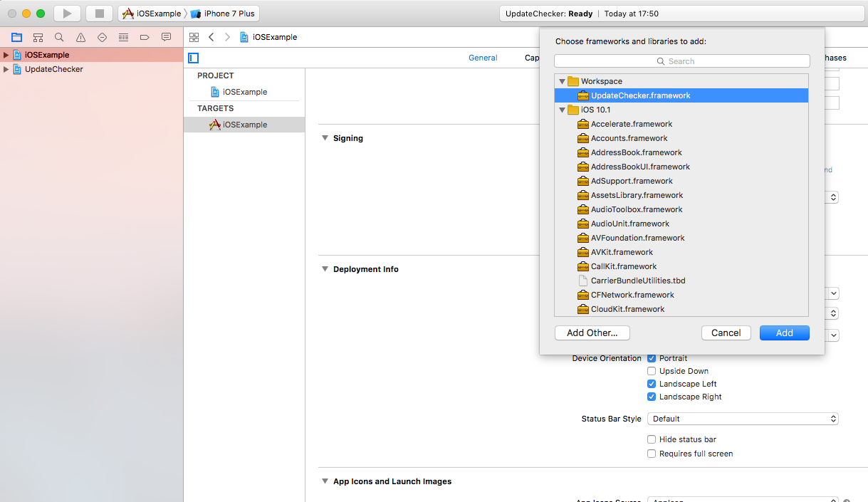Viewport: 868px width, 502px height.
Task: Run the app with the Play button
Action: click(x=66, y=12)
